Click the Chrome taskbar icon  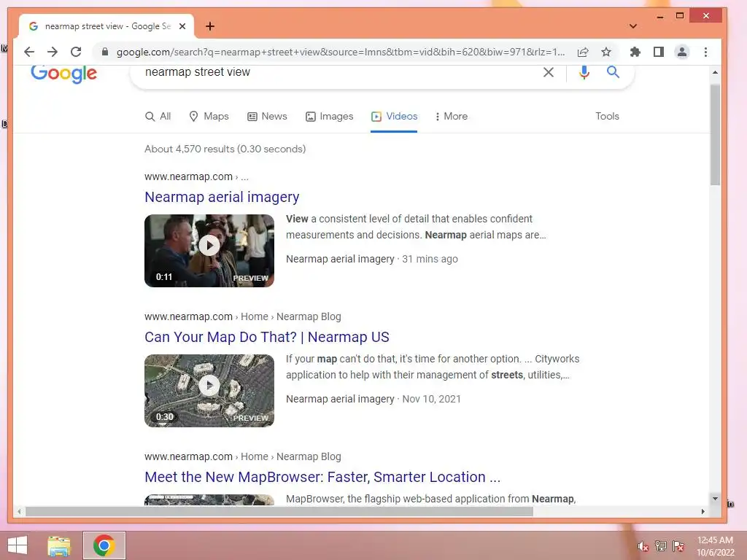pyautogui.click(x=104, y=545)
